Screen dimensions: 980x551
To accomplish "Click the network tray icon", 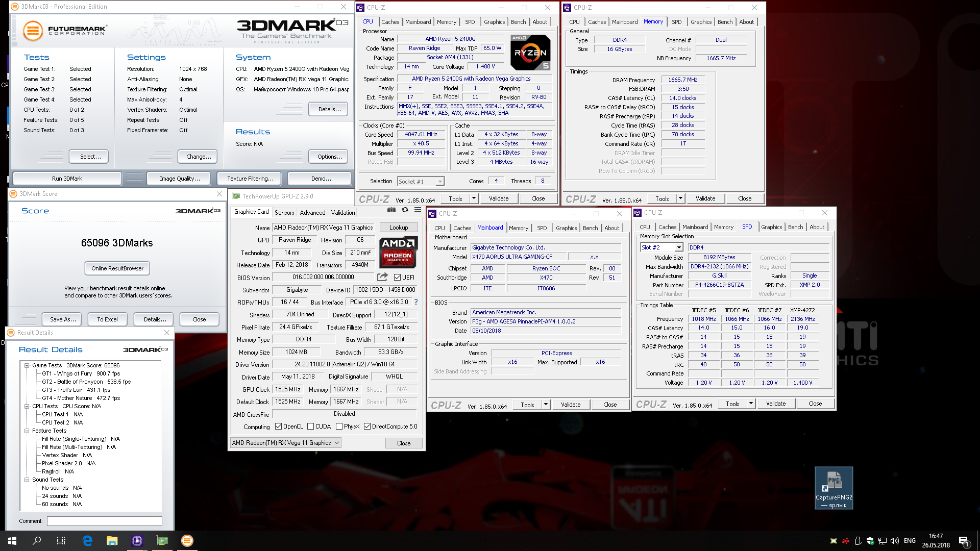I will [882, 541].
